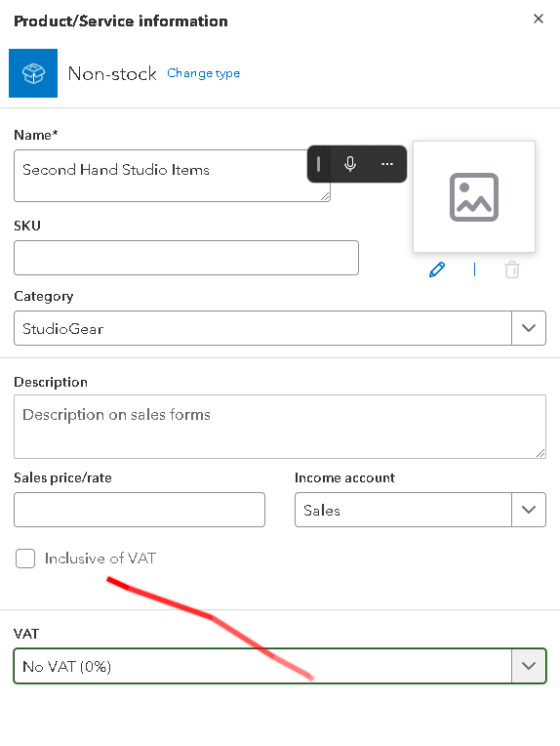Image resolution: width=560 pixels, height=746 pixels.
Task: Click the Sales income account field
Action: pyautogui.click(x=403, y=510)
